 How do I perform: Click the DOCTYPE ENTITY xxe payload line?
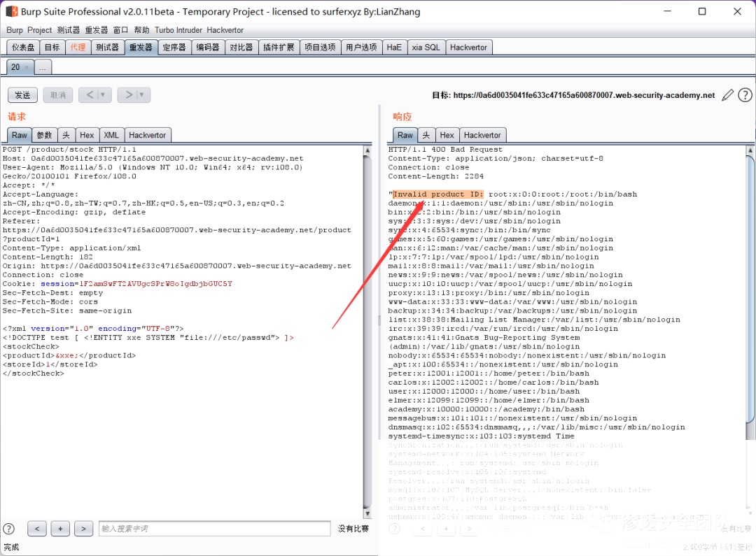[x=148, y=337]
